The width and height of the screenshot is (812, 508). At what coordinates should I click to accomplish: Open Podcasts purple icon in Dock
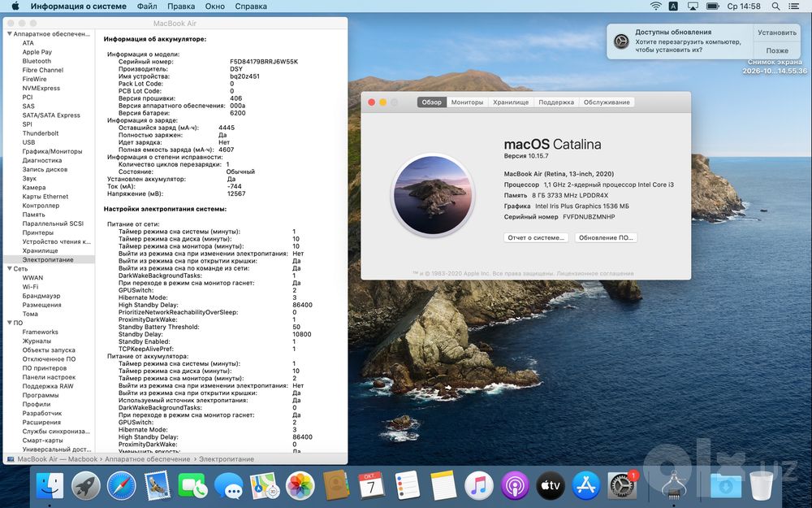tap(514, 486)
